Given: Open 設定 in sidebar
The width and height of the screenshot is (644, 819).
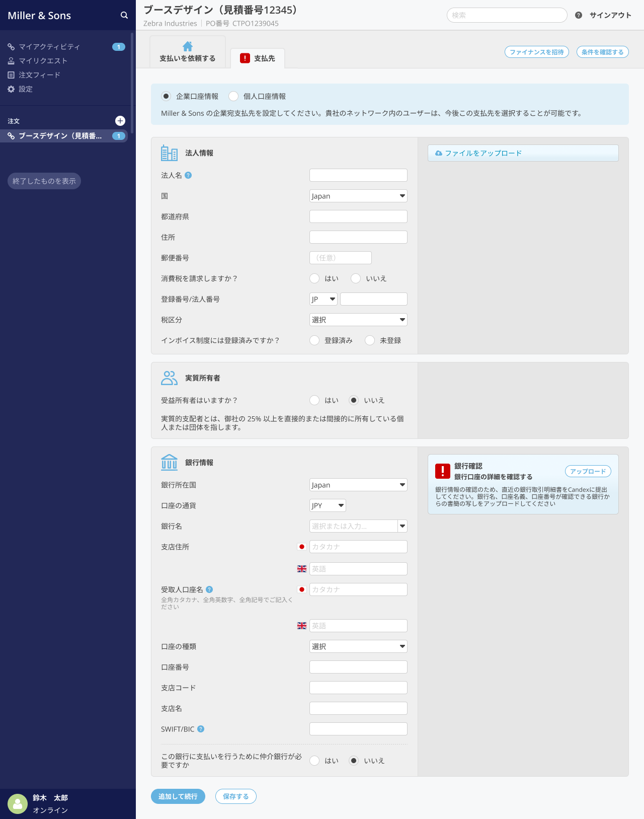Looking at the screenshot, I should 26,89.
